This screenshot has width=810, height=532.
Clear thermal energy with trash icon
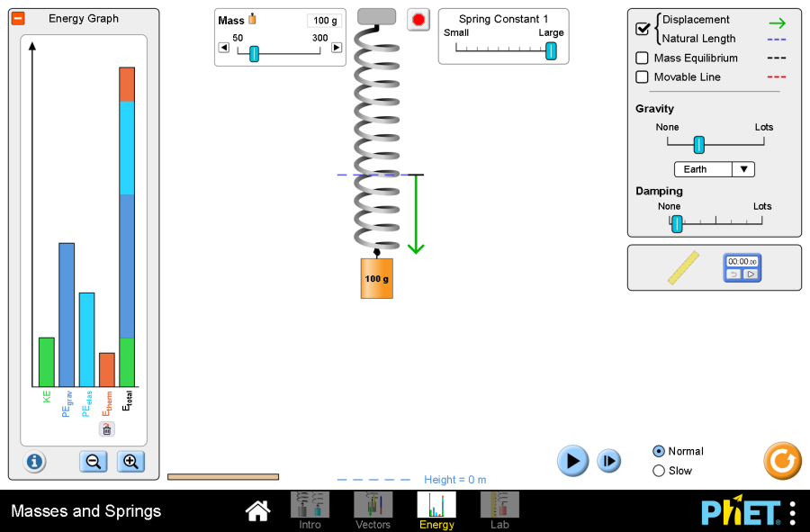(106, 429)
